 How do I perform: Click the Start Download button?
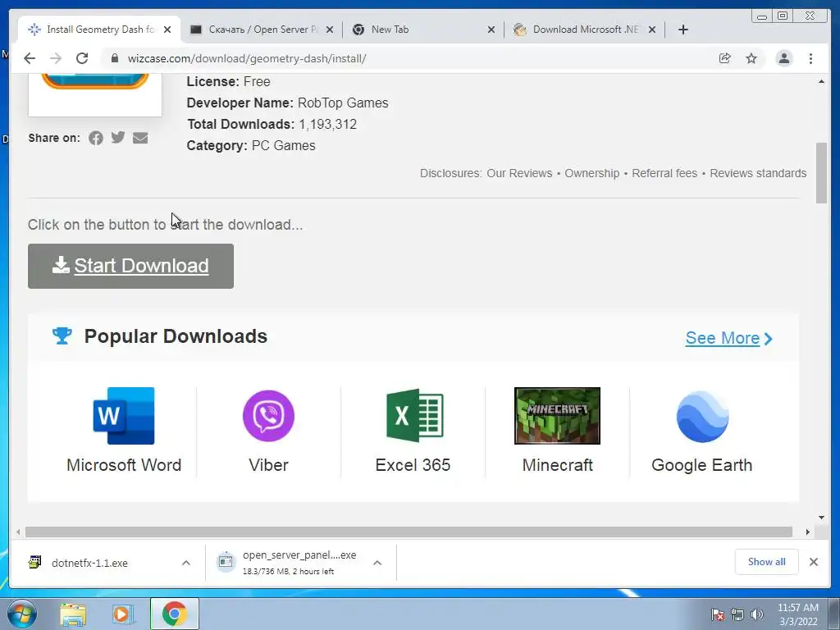(130, 267)
